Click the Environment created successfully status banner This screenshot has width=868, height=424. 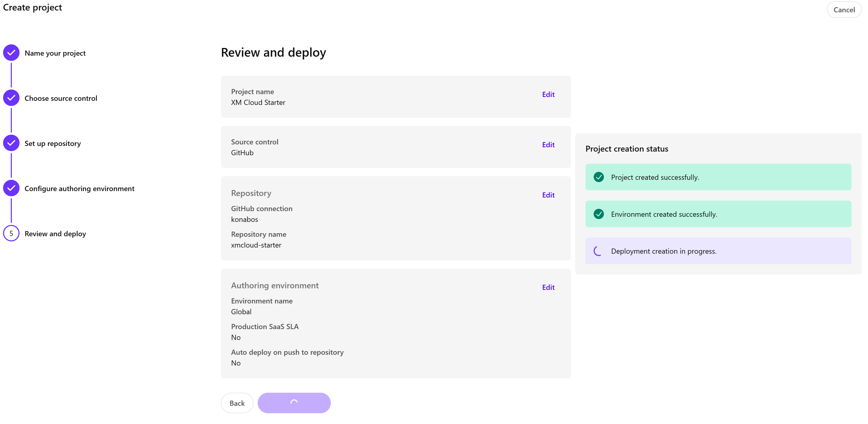(x=718, y=214)
